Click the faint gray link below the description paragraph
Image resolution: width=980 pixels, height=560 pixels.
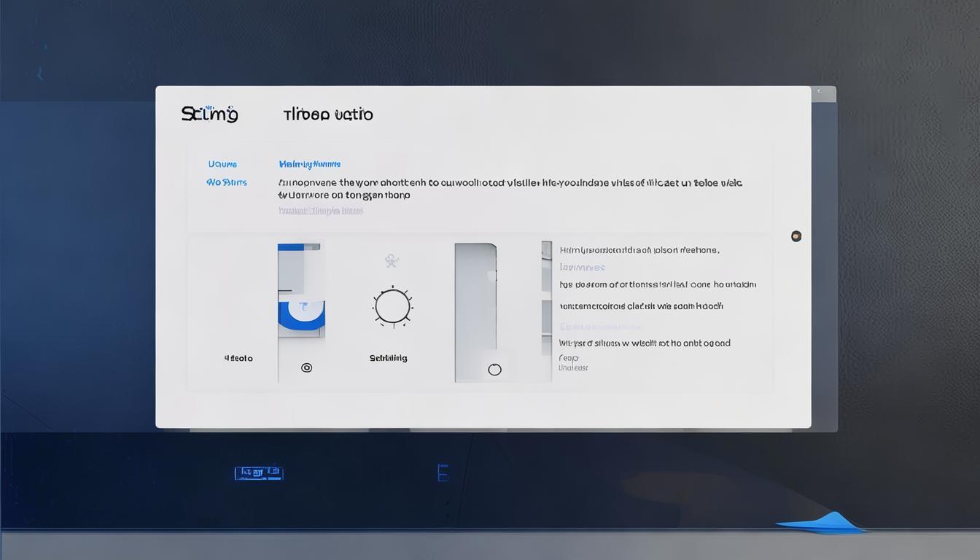pyautogui.click(x=320, y=211)
